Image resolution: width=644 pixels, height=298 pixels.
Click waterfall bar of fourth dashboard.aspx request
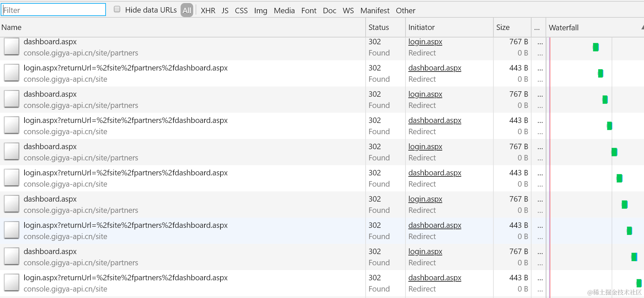tap(625, 204)
